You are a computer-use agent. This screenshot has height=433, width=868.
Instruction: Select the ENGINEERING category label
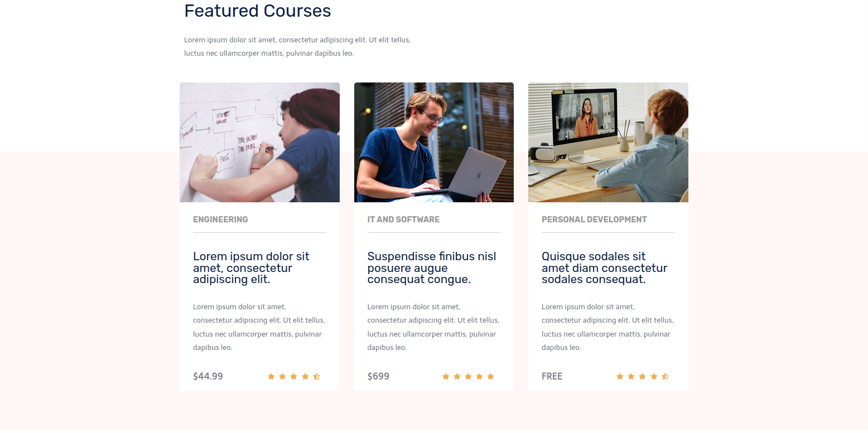click(220, 220)
